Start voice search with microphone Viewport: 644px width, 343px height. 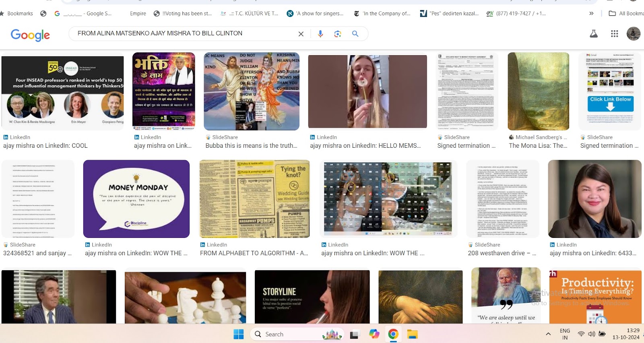[x=320, y=34]
